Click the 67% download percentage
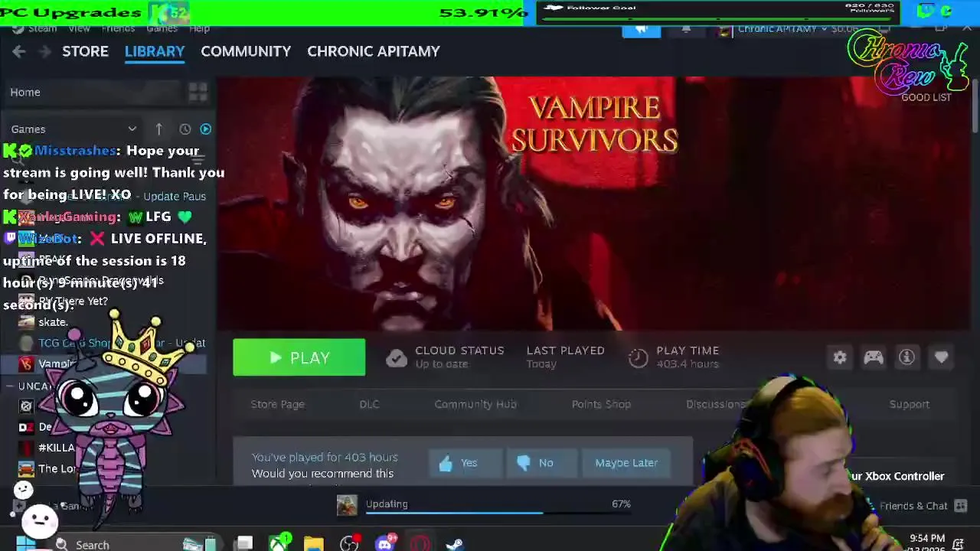Screen dimensions: 980x551 [x=621, y=504]
